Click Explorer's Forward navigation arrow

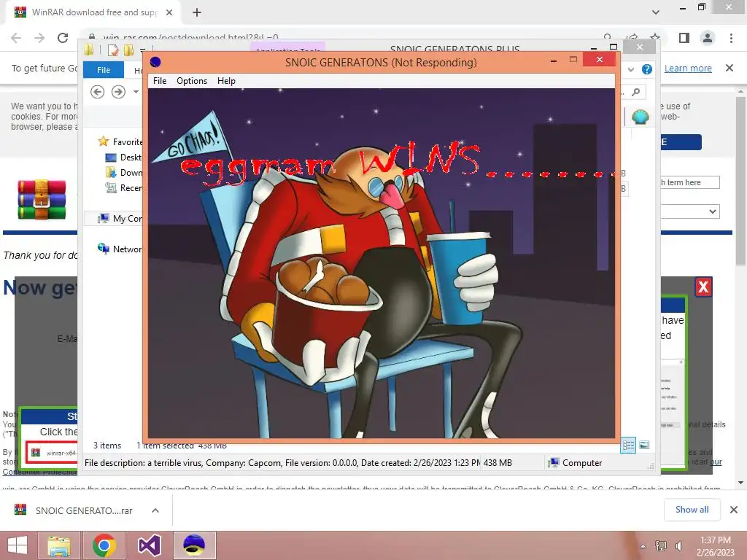point(118,91)
